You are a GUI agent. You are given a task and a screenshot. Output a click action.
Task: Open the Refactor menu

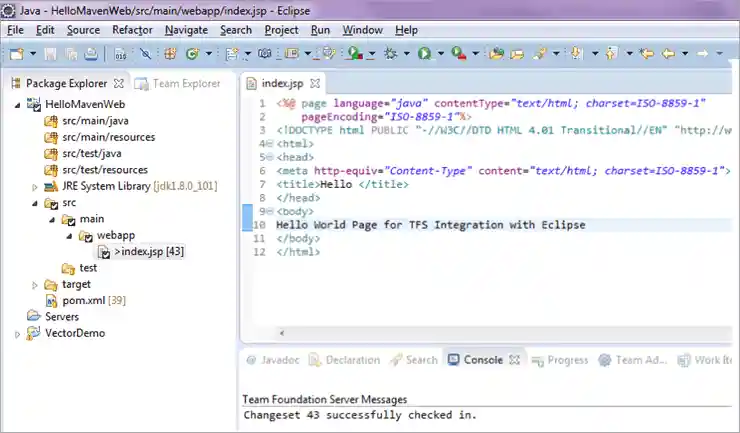click(132, 30)
